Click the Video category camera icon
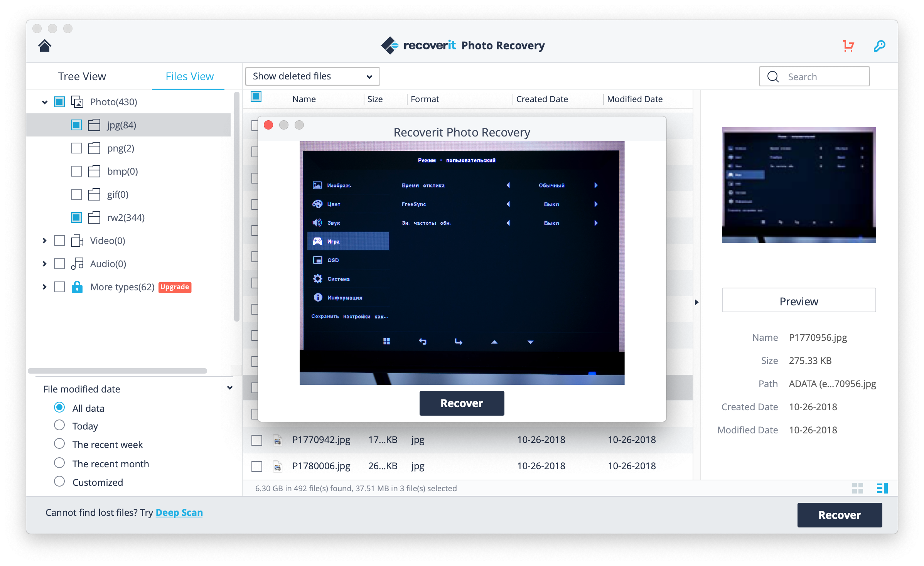Viewport: 924px width, 566px height. coord(77,241)
